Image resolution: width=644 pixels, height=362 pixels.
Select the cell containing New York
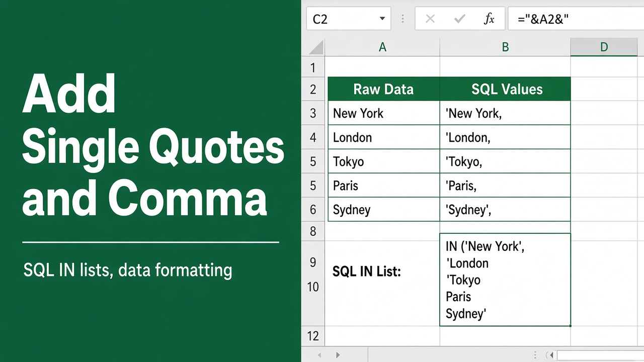pyautogui.click(x=383, y=113)
